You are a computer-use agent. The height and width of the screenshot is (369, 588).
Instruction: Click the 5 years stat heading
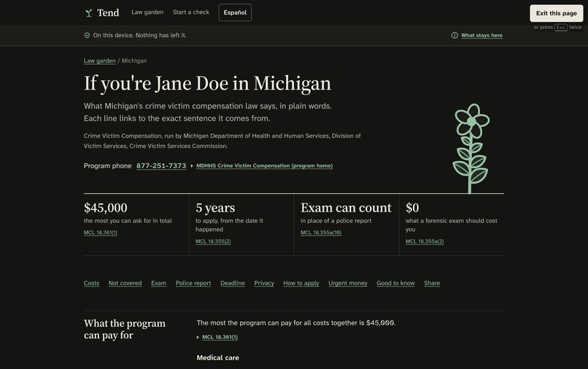tap(215, 208)
